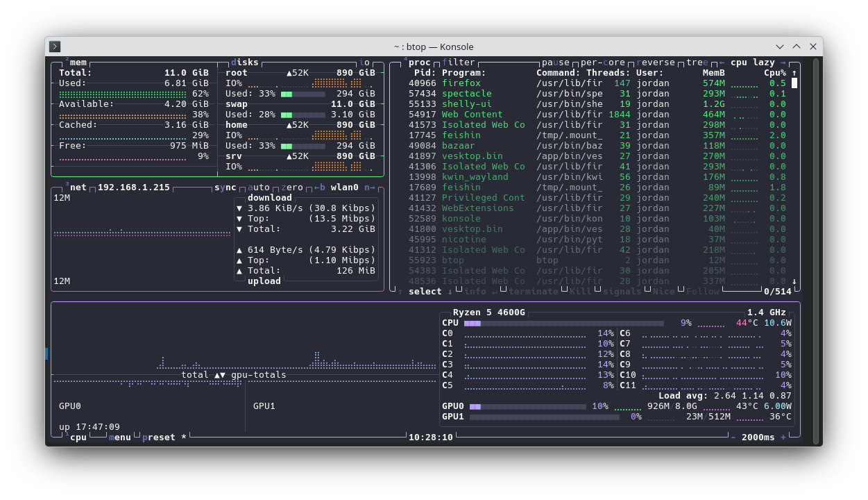Click the signals button
Screen dimensions: 868x500
tap(622, 292)
